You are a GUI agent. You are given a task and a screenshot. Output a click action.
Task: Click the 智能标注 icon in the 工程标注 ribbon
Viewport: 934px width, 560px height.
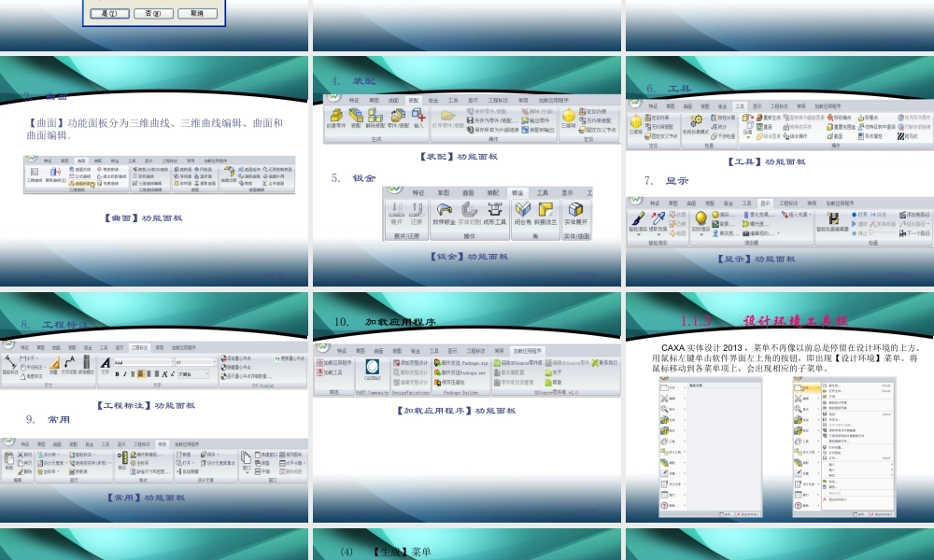[x=10, y=365]
